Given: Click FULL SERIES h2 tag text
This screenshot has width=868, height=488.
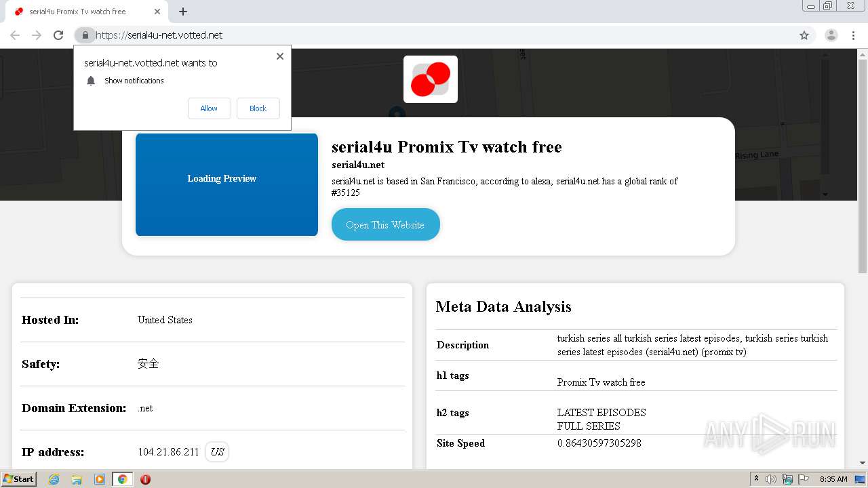Looking at the screenshot, I should click(589, 426).
